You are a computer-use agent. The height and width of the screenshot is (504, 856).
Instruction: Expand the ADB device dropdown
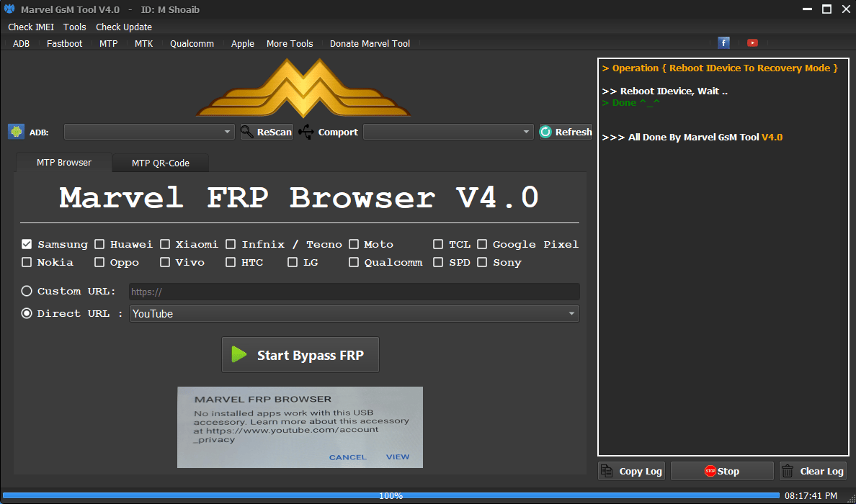tap(228, 132)
